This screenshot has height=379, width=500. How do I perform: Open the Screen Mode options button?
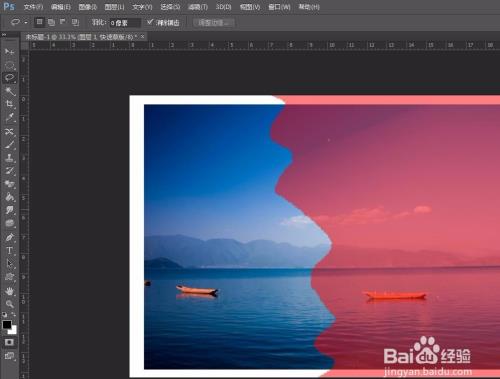point(9,356)
